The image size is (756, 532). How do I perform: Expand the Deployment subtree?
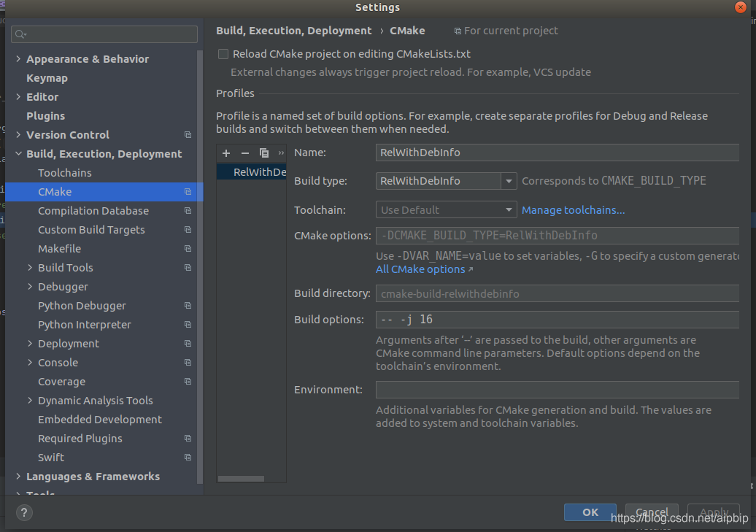coord(30,344)
